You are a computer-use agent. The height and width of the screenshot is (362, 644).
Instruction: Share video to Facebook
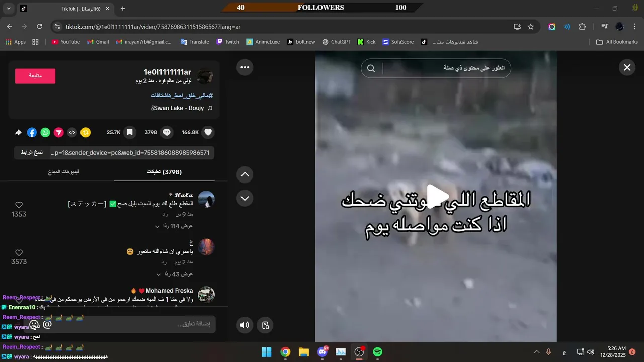32,132
